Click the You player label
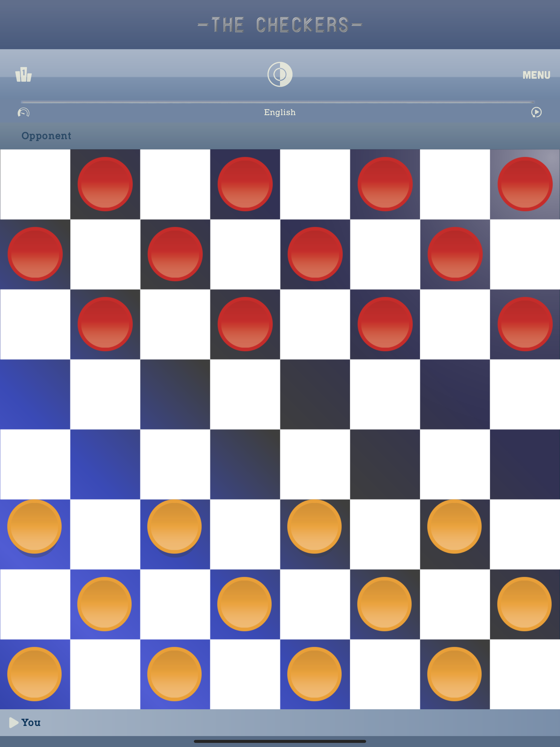This screenshot has width=560, height=747. (x=31, y=722)
